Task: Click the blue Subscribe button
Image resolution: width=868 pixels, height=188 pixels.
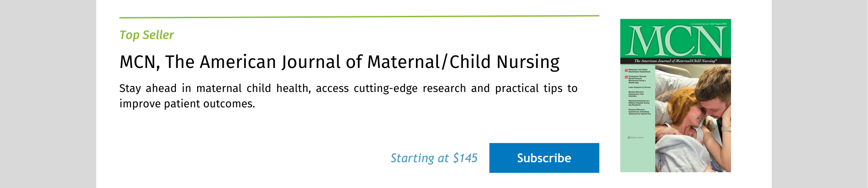Action: pos(544,158)
